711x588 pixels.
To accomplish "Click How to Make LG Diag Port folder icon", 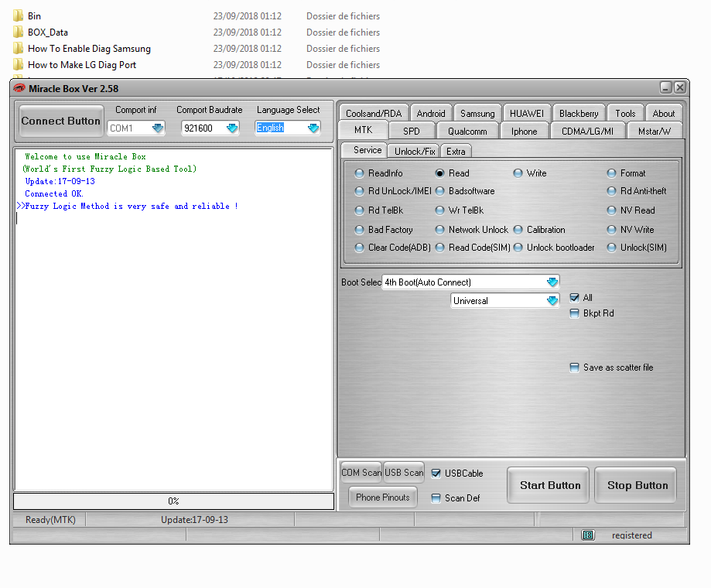I will click(x=18, y=65).
